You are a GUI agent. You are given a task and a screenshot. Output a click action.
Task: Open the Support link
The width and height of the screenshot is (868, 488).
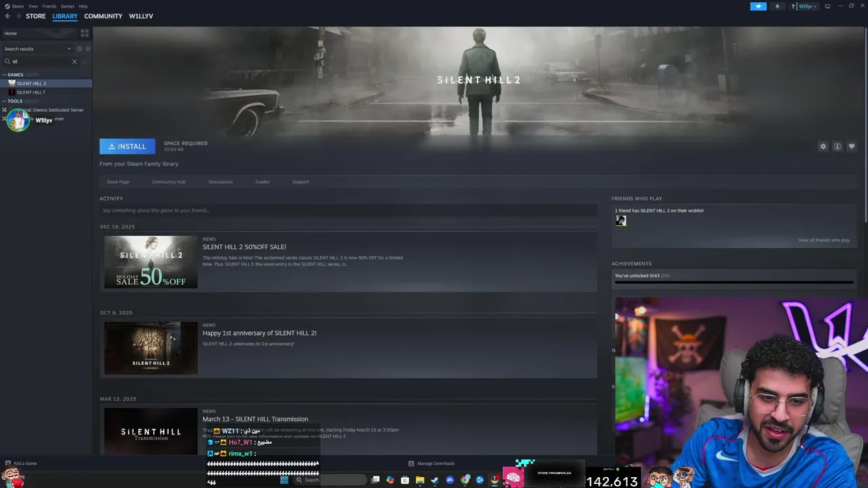300,182
